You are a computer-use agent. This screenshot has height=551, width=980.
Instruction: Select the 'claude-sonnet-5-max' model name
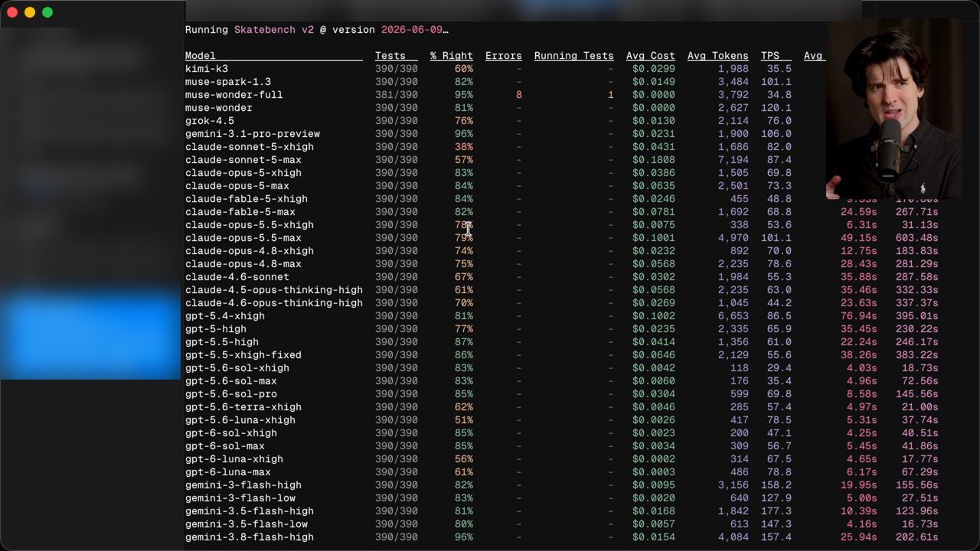(243, 160)
